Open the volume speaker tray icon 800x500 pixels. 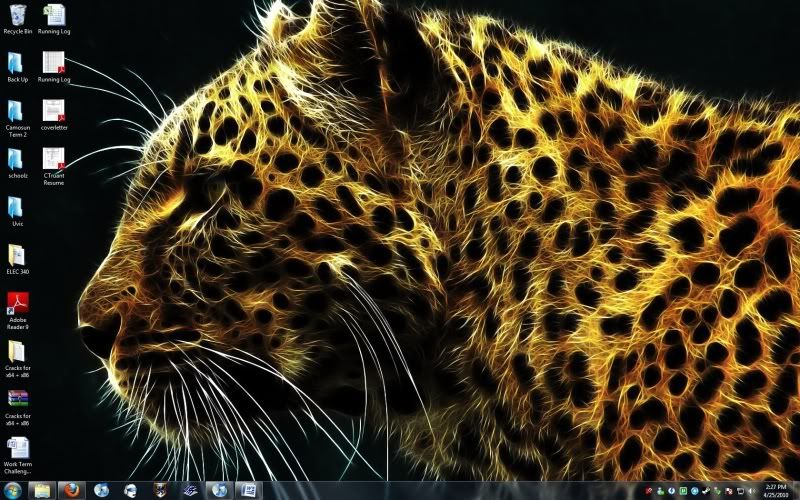click(x=752, y=491)
